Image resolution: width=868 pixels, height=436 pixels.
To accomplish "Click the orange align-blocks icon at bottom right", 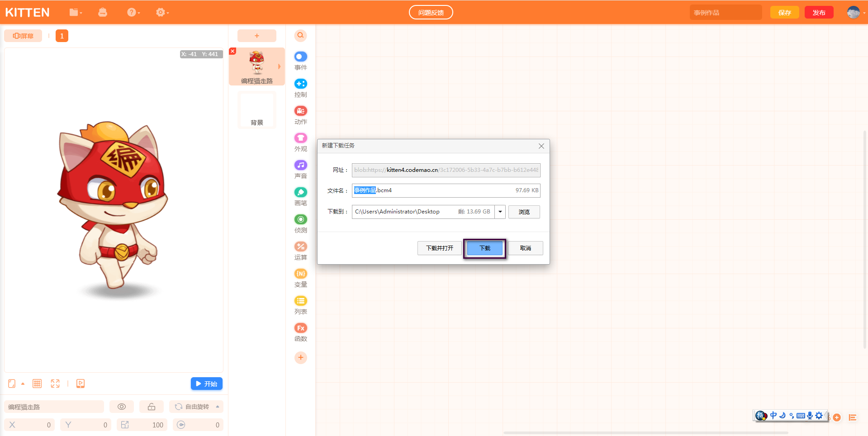I will [x=853, y=417].
